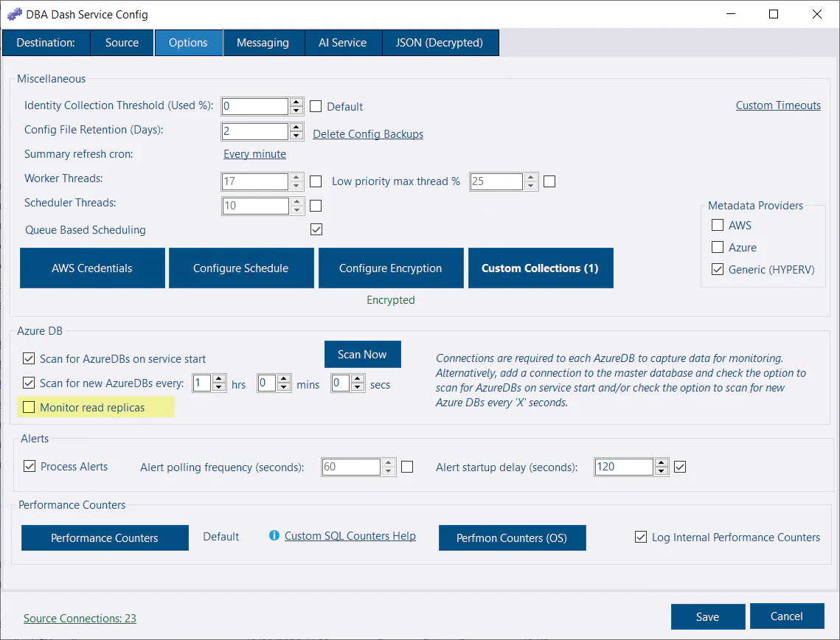Click the Scheduler Threads value field
The width and height of the screenshot is (840, 640).
pyautogui.click(x=255, y=206)
